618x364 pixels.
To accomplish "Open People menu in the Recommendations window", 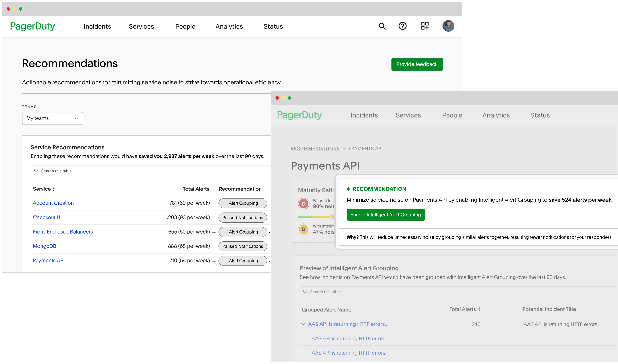I will [x=185, y=26].
